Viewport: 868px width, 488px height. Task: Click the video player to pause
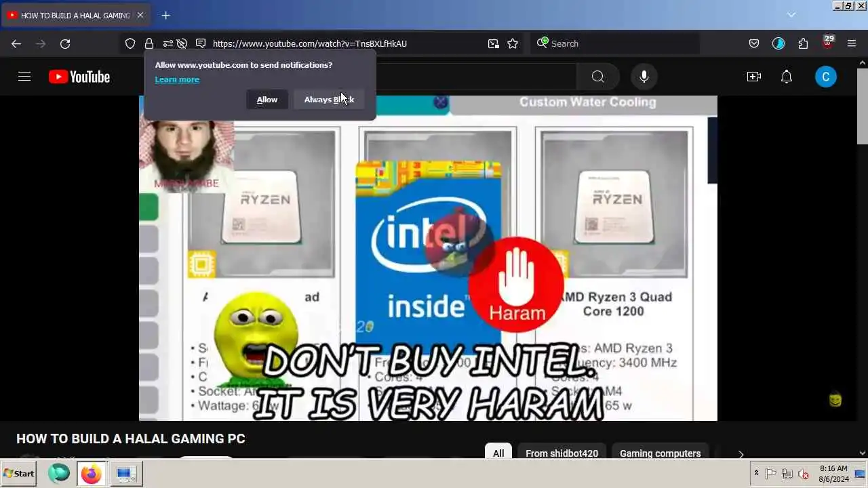(x=428, y=258)
